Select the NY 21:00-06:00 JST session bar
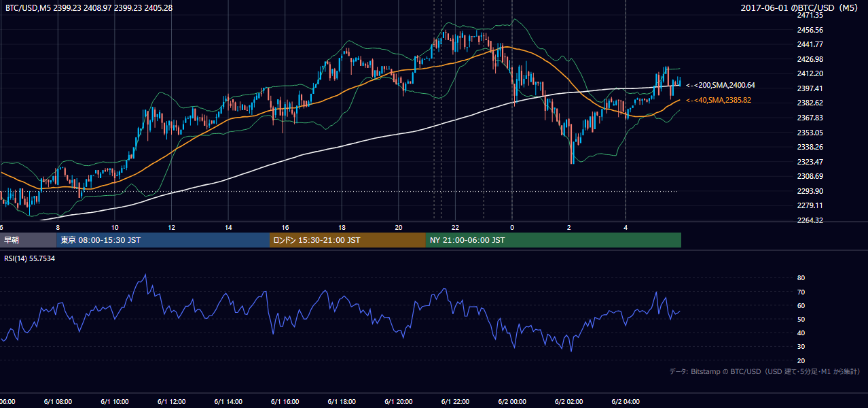 pos(554,240)
